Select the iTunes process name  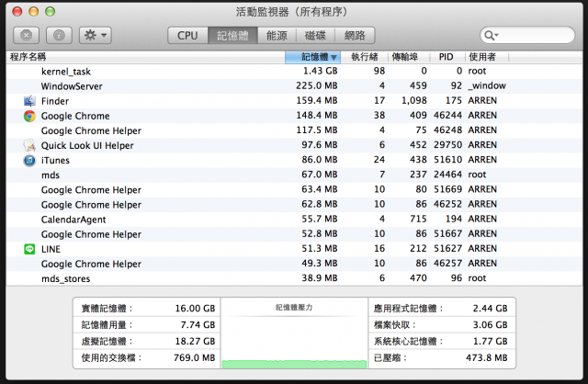(x=55, y=160)
